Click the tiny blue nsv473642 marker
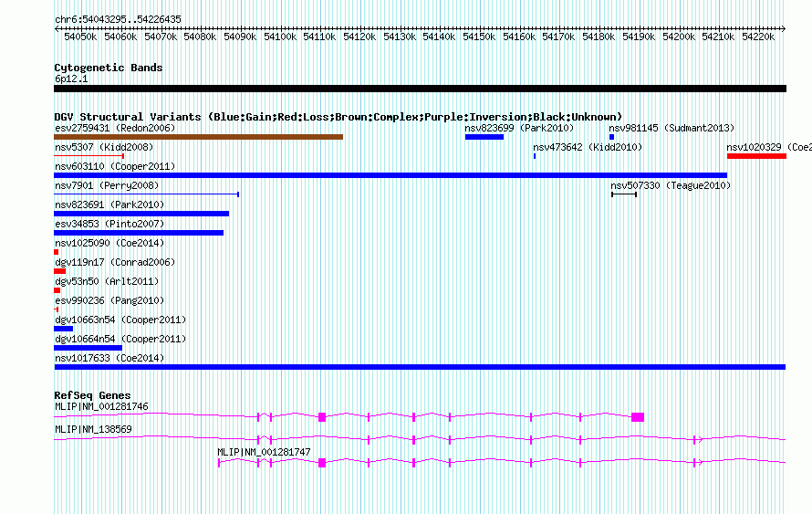This screenshot has height=514, width=812. 535,156
